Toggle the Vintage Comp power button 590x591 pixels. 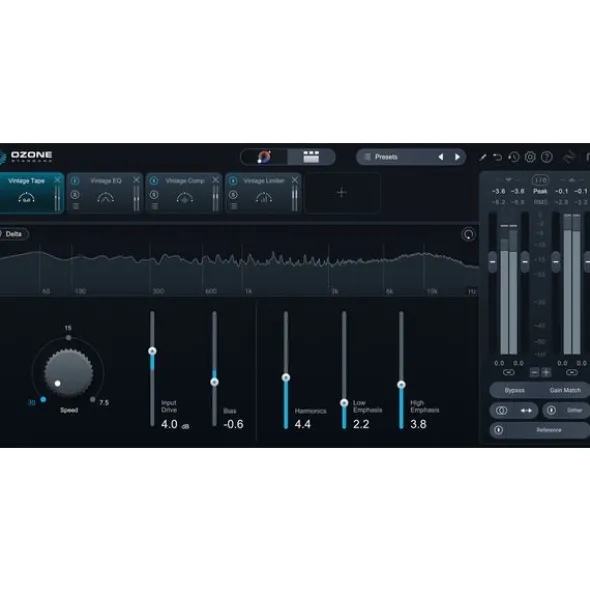tap(154, 181)
